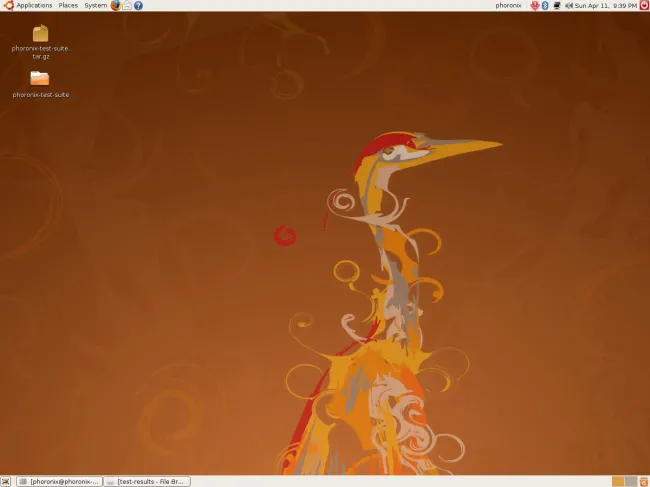Launch Firefox from the top panel

click(116, 5)
